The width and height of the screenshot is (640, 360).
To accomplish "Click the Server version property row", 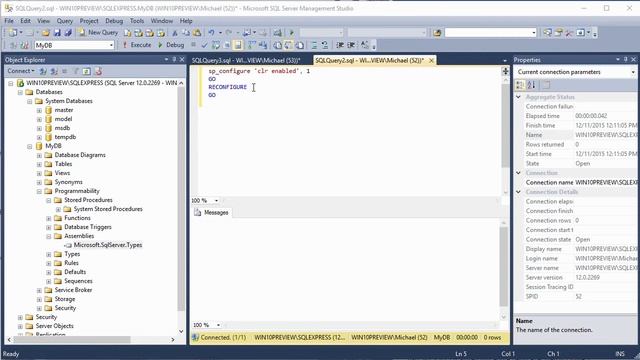I will coord(576,278).
